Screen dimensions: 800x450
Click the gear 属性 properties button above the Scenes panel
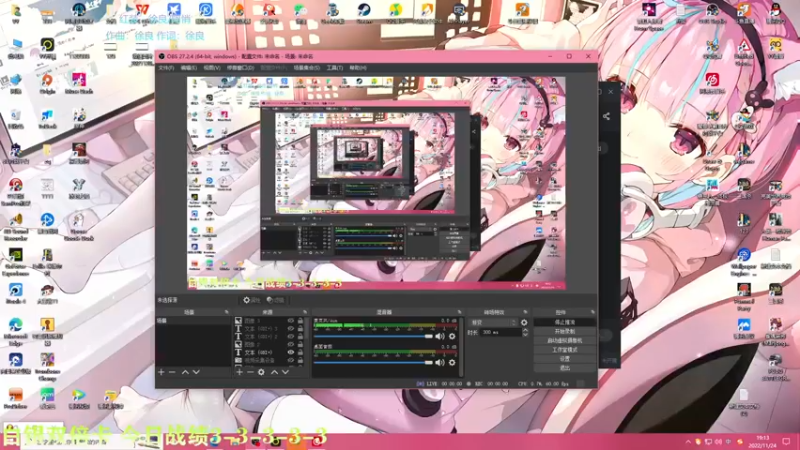pyautogui.click(x=251, y=300)
